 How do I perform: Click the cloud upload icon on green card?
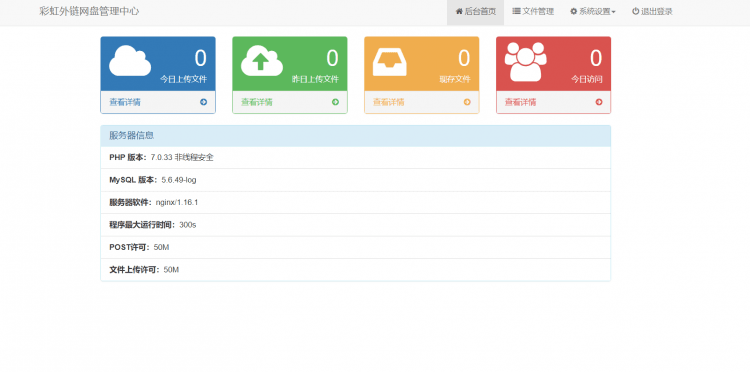262,61
